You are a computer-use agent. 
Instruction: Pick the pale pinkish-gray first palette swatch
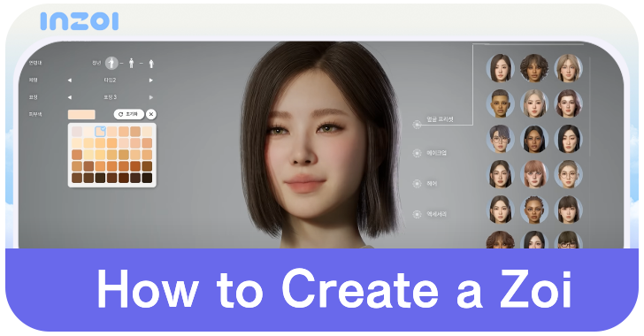77,132
